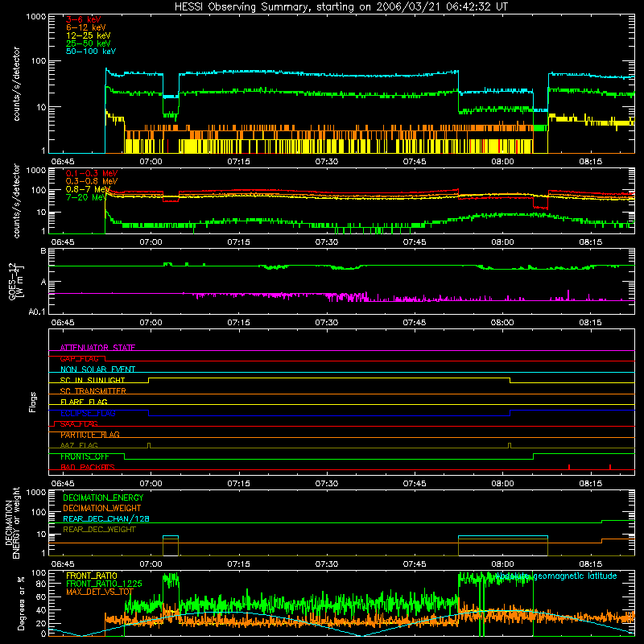Click the 12-25 keV legend entry
Image resolution: width=644 pixels, height=644 pixels.
89,35
